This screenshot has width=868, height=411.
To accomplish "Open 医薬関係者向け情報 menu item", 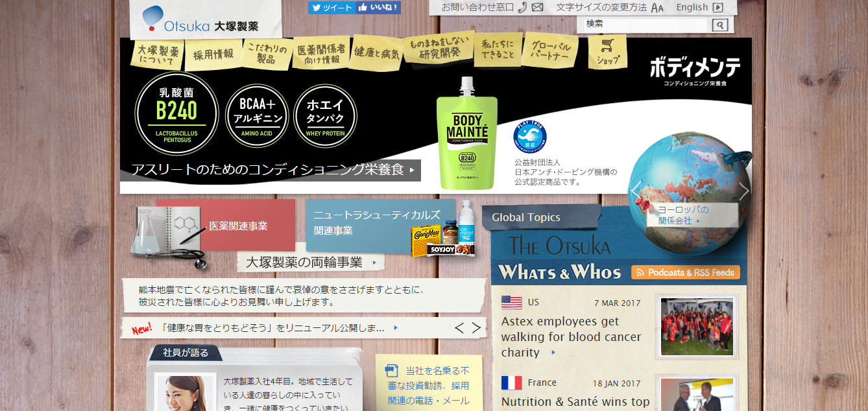I will coord(321,54).
